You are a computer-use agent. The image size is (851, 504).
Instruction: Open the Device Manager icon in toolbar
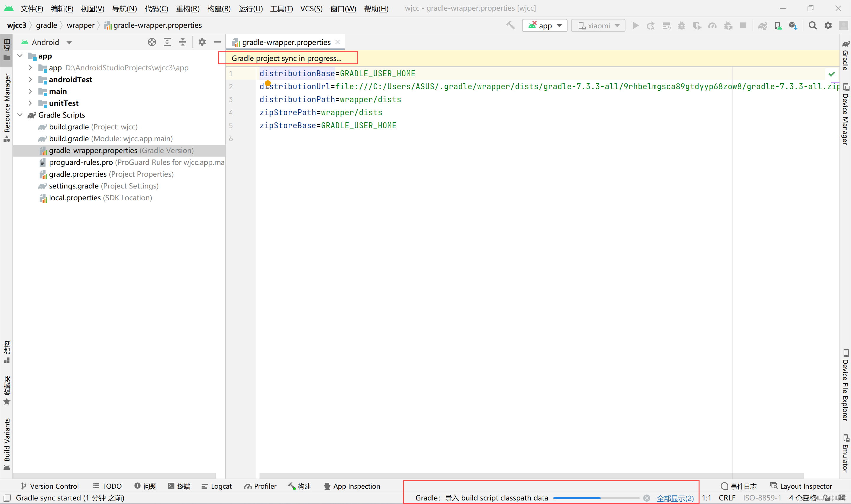[x=778, y=26]
